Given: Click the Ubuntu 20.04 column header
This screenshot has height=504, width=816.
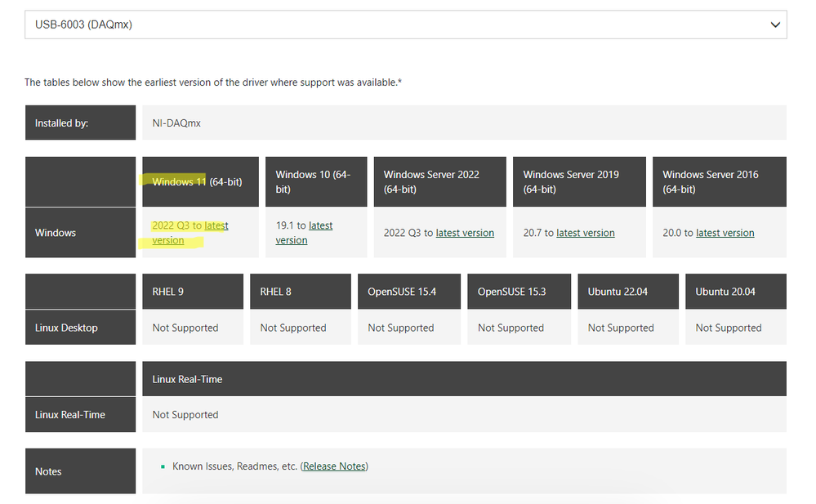Looking at the screenshot, I should click(x=736, y=292).
